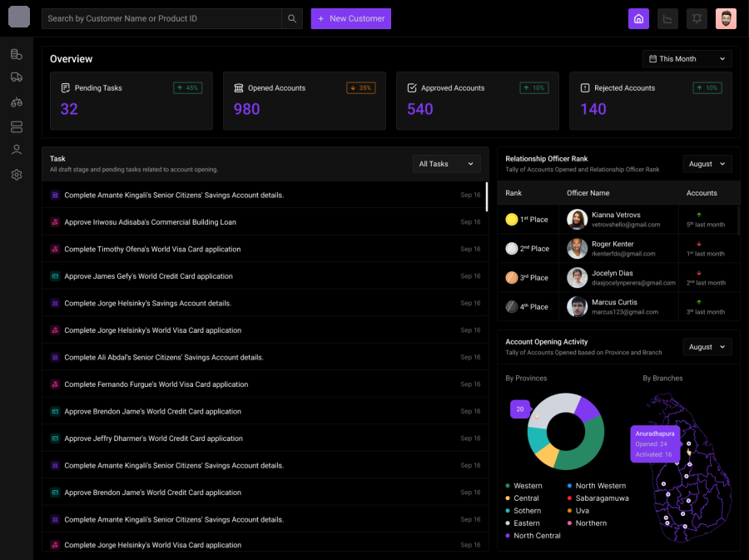
Task: Click the search magnifier icon
Action: (x=292, y=18)
